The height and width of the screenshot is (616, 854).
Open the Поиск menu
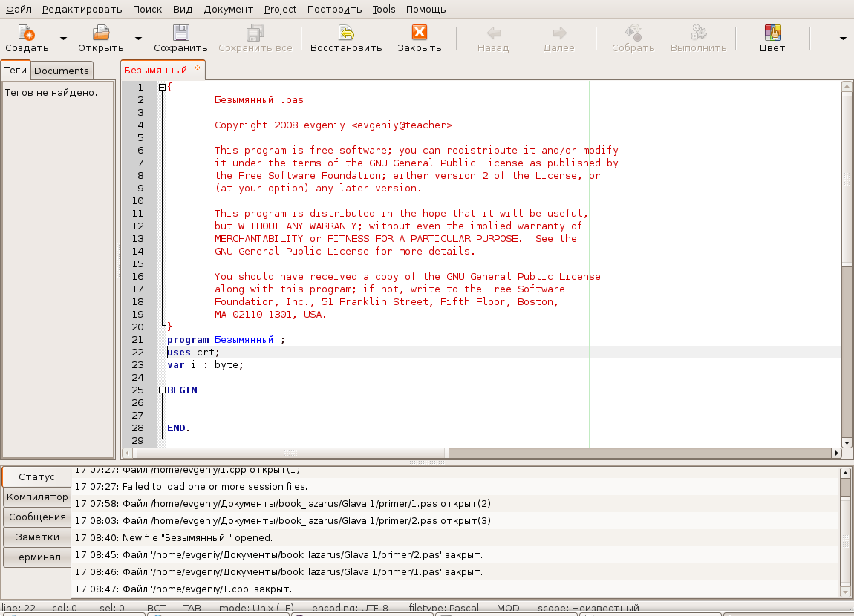point(147,9)
